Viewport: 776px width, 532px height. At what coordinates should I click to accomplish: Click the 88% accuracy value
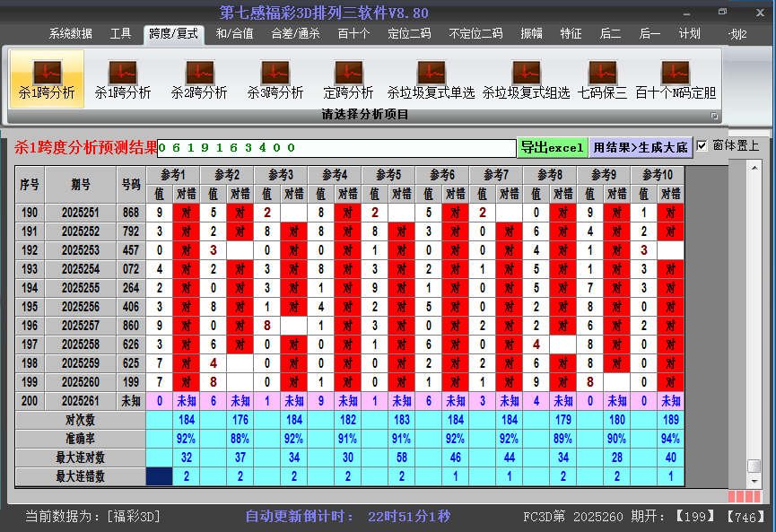[x=240, y=439]
